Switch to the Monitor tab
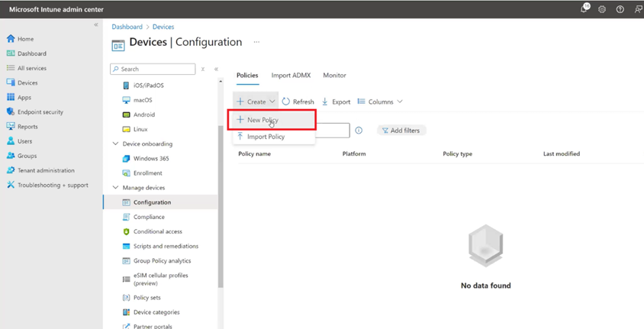 pos(334,76)
